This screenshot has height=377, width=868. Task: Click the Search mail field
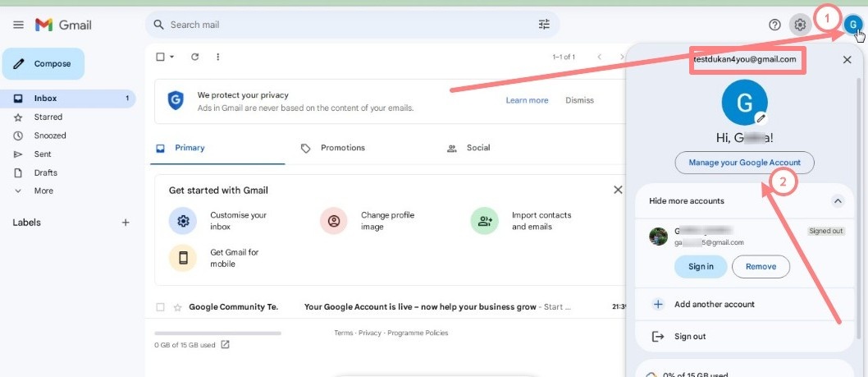point(352,25)
